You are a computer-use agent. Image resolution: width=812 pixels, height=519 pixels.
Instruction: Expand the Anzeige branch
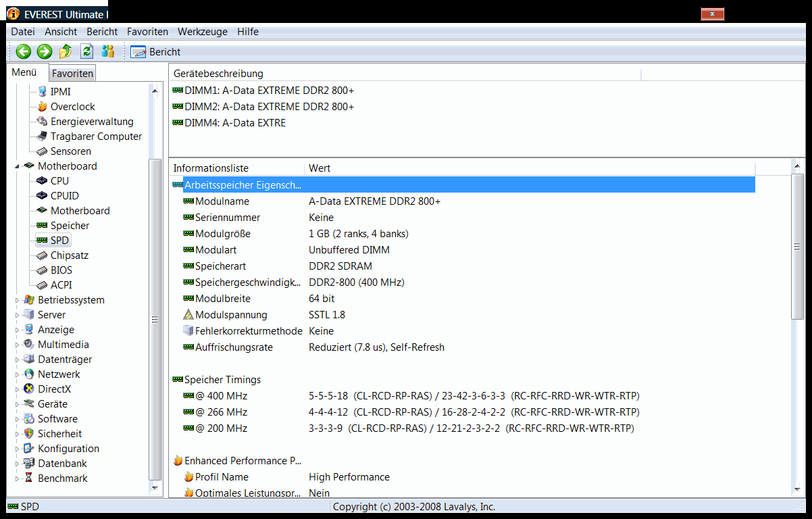[x=18, y=330]
